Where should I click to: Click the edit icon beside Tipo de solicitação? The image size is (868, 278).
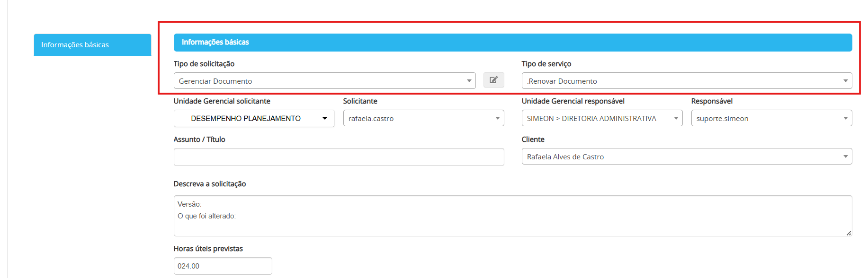tap(493, 80)
